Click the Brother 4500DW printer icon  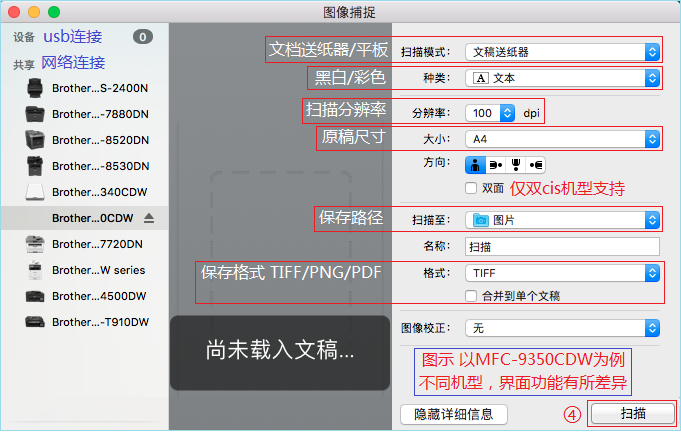coord(35,297)
